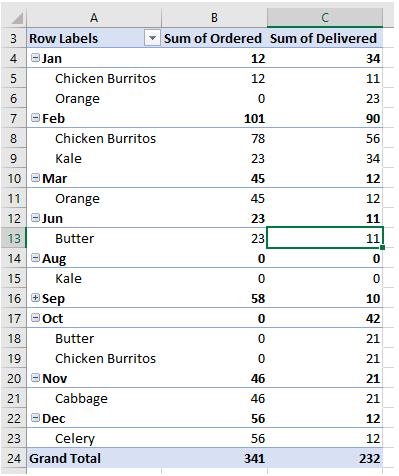Collapse the Oct group
Image resolution: width=399 pixels, height=476 pixels.
(35, 318)
